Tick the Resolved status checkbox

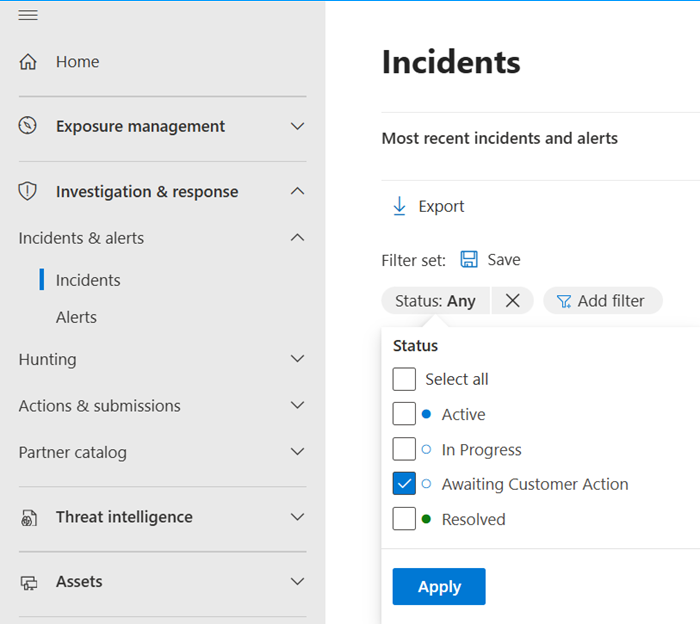pyautogui.click(x=404, y=519)
